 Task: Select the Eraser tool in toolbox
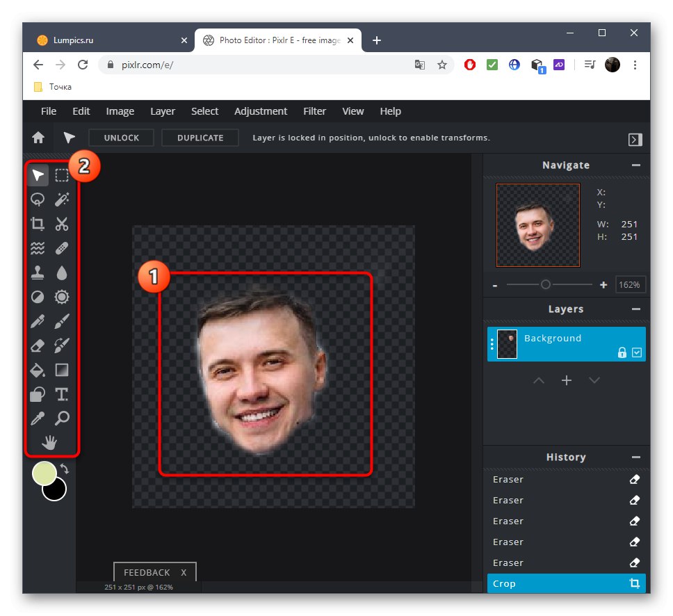pyautogui.click(x=38, y=346)
